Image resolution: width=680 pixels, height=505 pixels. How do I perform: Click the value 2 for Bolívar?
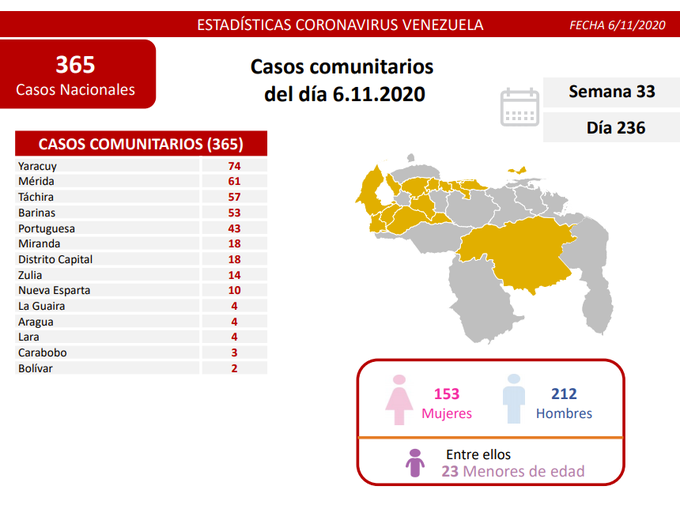(234, 368)
